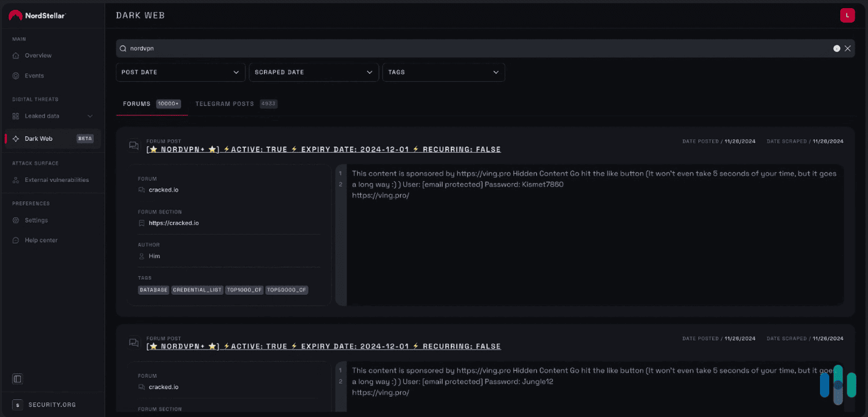
Task: Click the forum post icon beside NORDVPN+ title
Action: click(134, 145)
